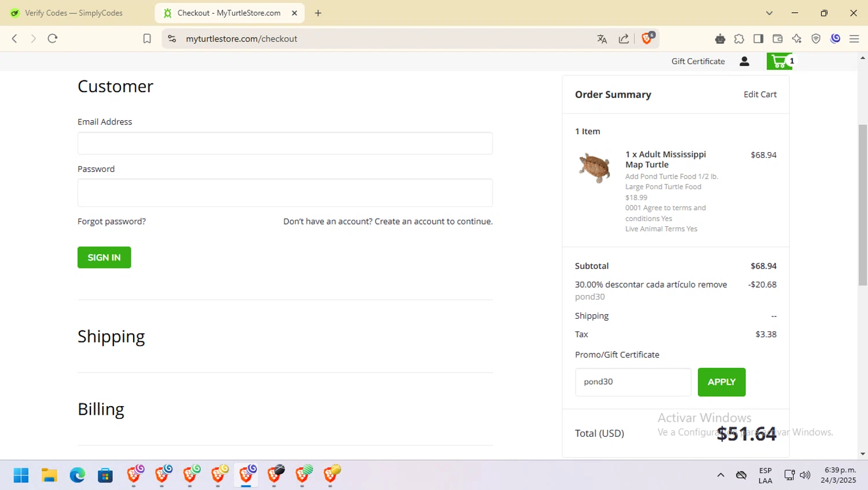
Task: Open Microsoft Store from taskbar
Action: coord(105,475)
